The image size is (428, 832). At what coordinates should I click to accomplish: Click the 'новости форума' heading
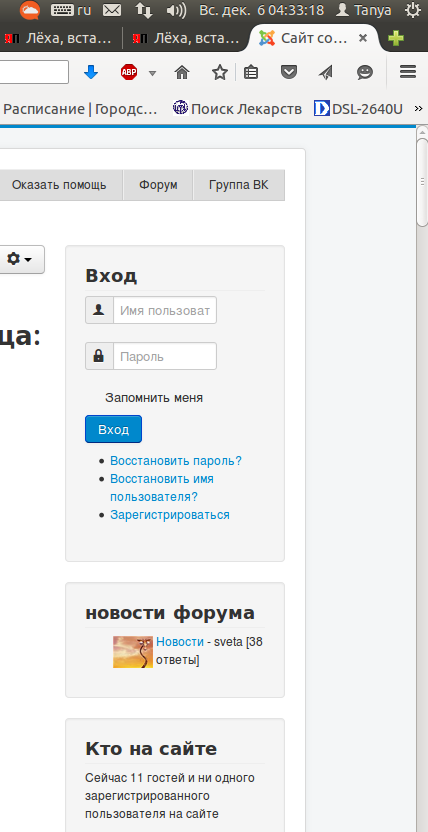click(x=170, y=613)
